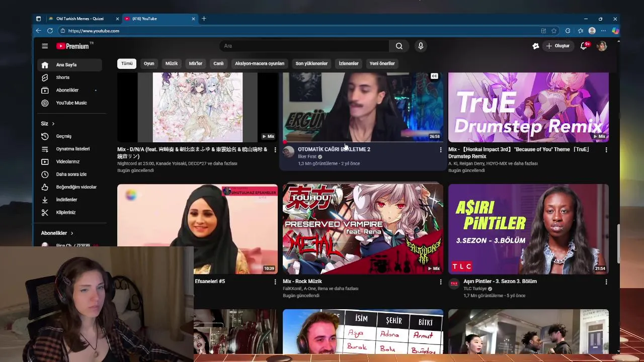Screen dimensions: 644x362
Task: Focus the Ara search field
Action: (304, 46)
